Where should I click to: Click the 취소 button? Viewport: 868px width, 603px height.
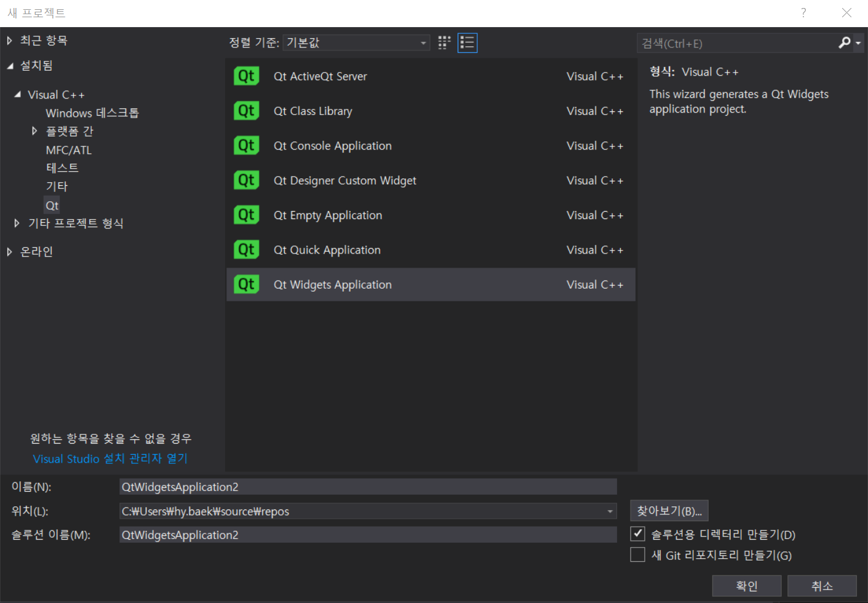click(822, 586)
